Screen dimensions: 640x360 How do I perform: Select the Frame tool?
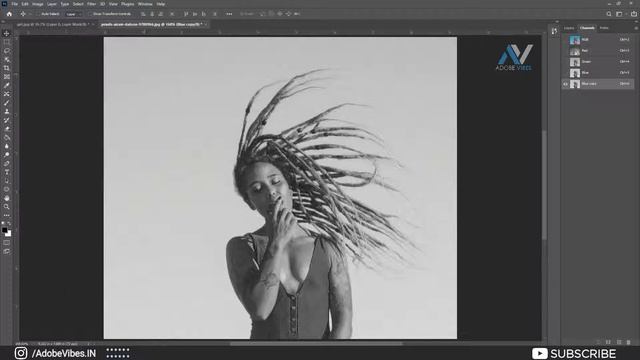[x=7, y=76]
